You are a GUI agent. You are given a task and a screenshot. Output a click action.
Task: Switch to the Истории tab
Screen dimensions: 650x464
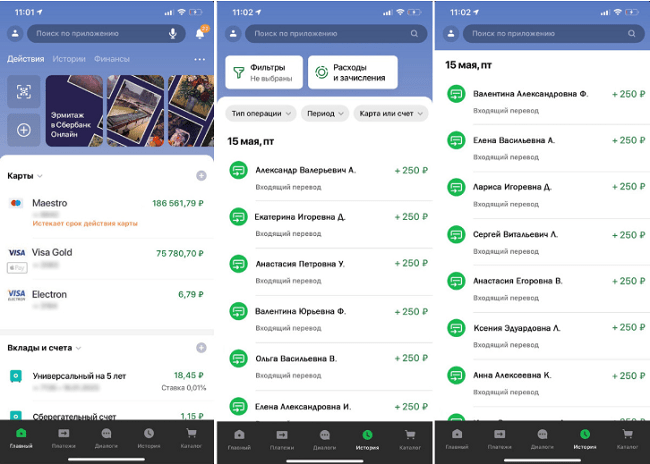[69, 59]
